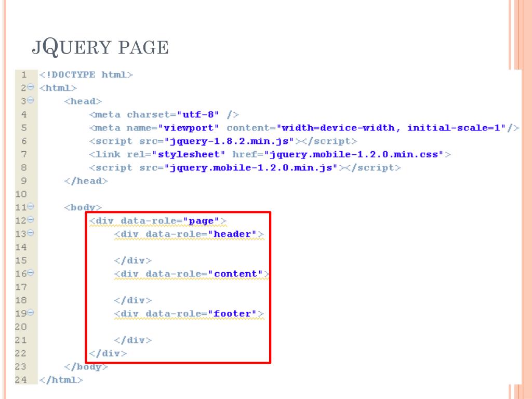Collapse the body fold marker on line 11
This screenshot has height=399, width=532.
click(x=31, y=206)
